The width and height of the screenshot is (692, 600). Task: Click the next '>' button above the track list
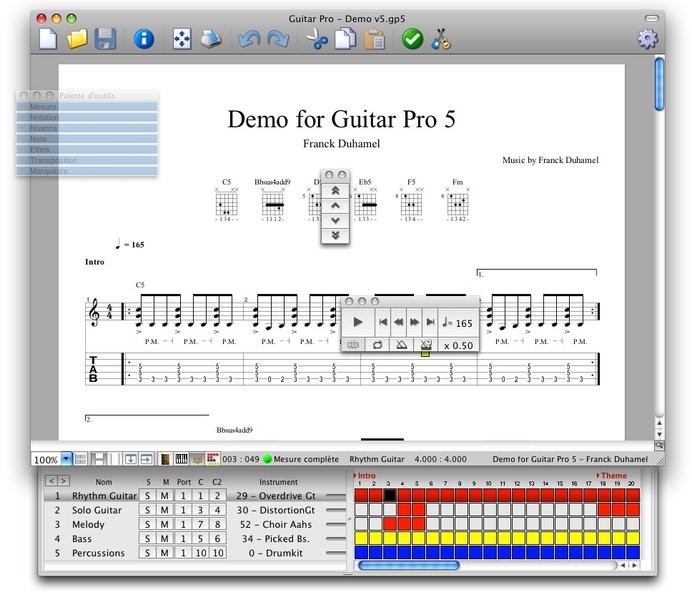point(64,481)
